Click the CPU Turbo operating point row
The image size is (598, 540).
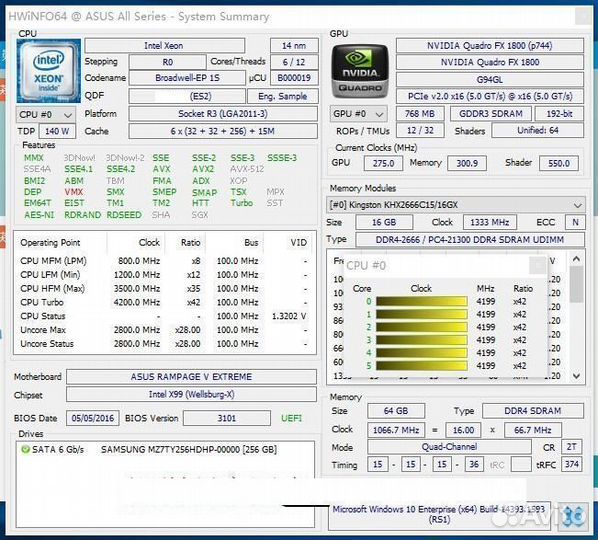click(x=164, y=302)
